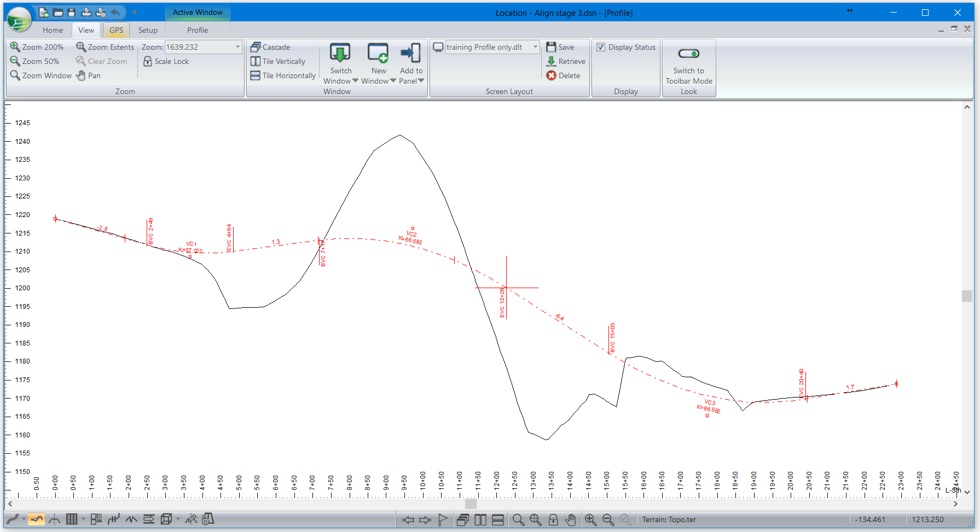Open the Home ribbon tab
The height and width of the screenshot is (532, 980).
click(x=53, y=30)
